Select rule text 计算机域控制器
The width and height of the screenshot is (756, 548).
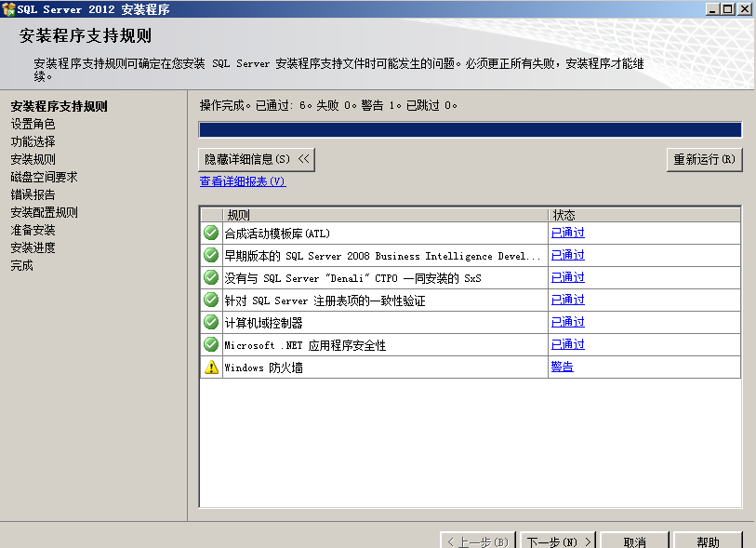[264, 323]
